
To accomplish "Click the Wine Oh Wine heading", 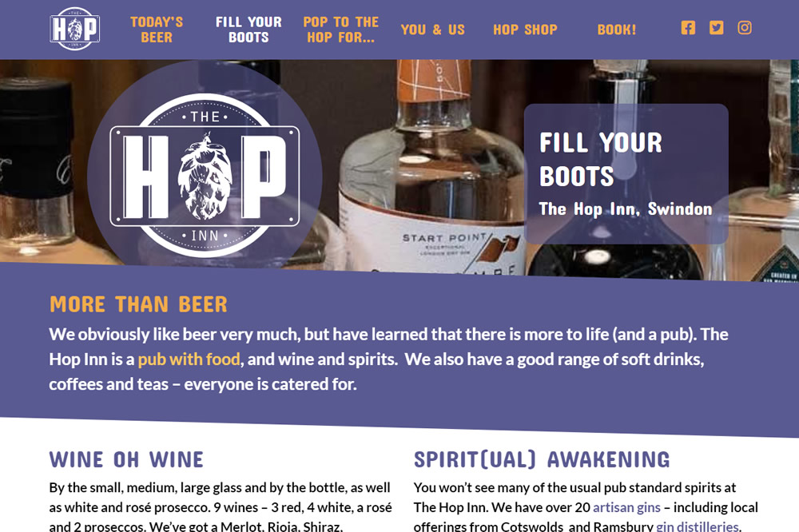I will click(126, 459).
